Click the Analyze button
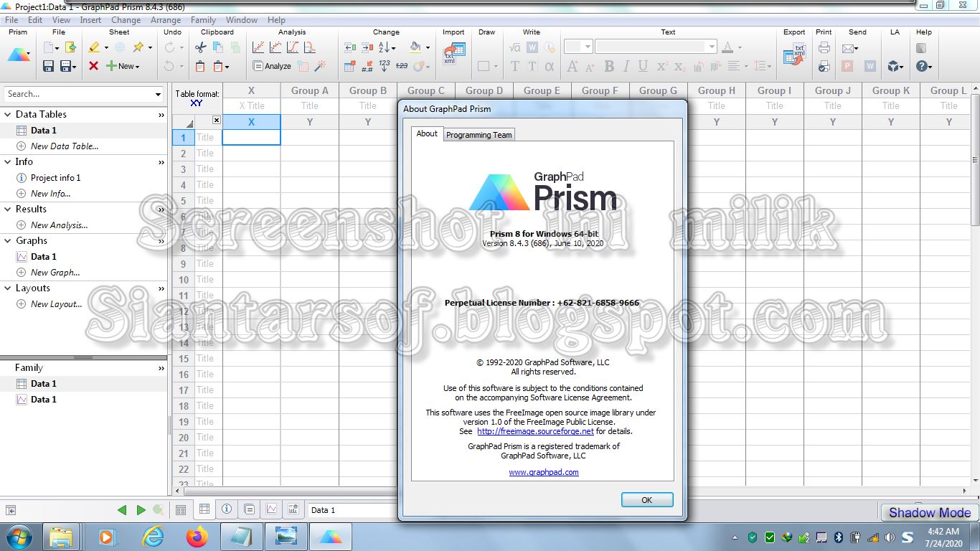The height and width of the screenshot is (551, 980). (272, 66)
